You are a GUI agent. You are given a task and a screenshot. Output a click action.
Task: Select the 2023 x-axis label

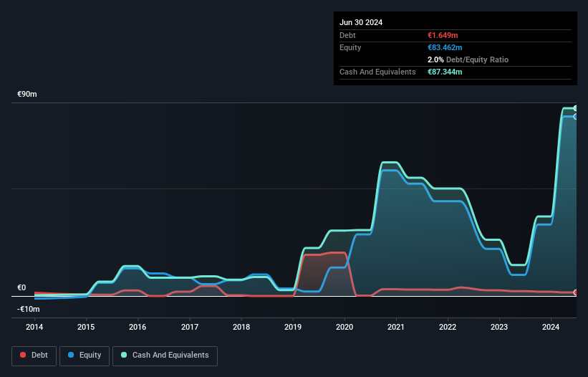499,327
